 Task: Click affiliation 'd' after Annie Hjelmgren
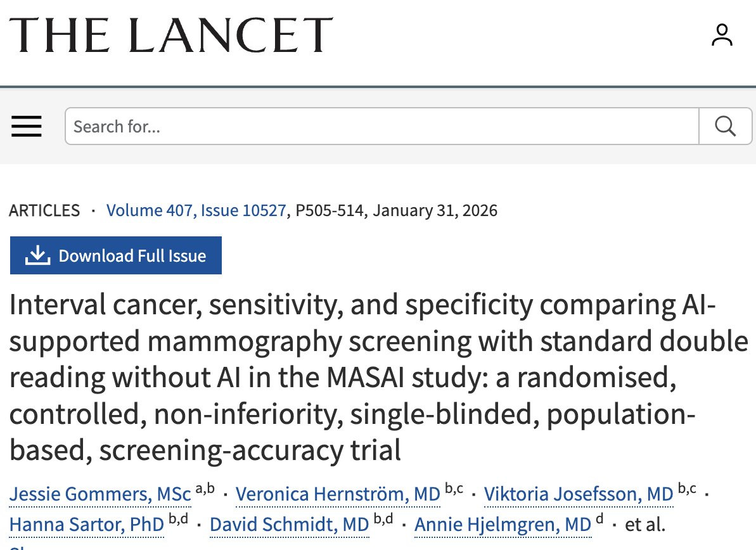tap(599, 519)
